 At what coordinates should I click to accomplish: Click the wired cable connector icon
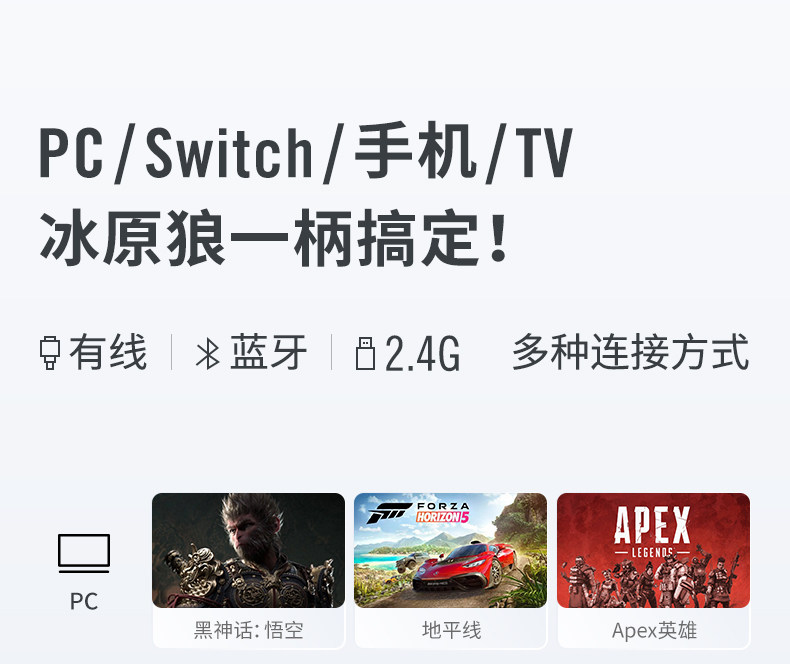click(x=50, y=353)
